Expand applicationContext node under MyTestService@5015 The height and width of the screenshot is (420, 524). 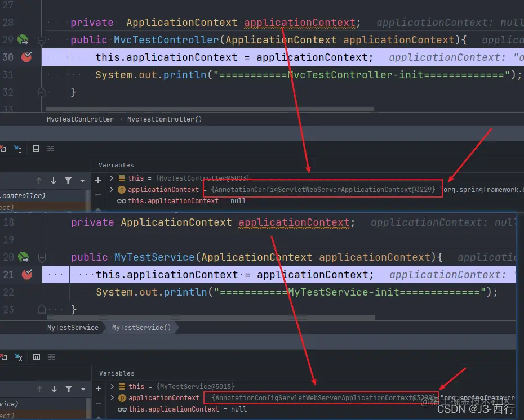coord(112,397)
